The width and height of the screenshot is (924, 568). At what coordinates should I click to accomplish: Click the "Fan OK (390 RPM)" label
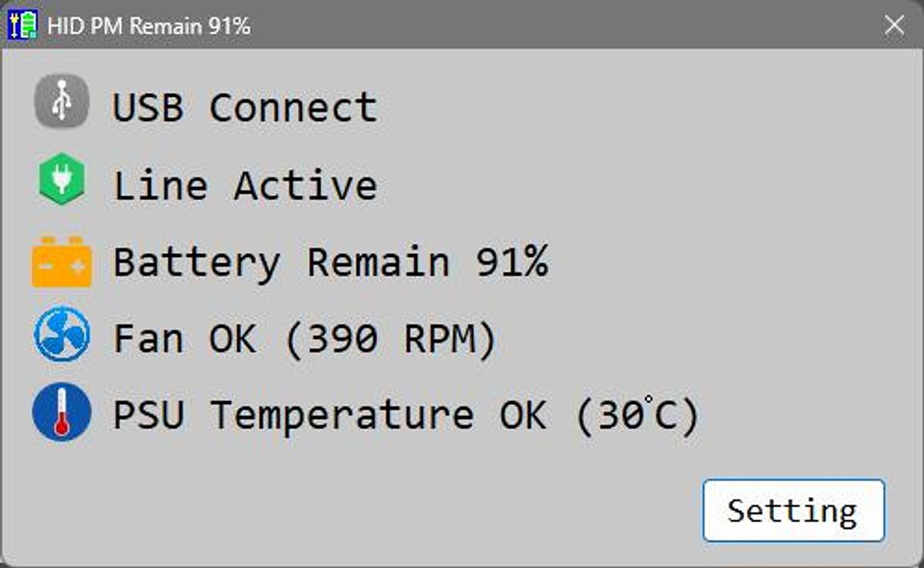pos(305,339)
